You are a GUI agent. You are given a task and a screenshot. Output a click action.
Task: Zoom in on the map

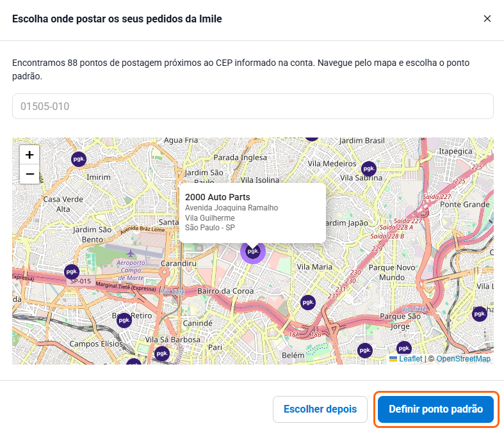[x=29, y=155]
